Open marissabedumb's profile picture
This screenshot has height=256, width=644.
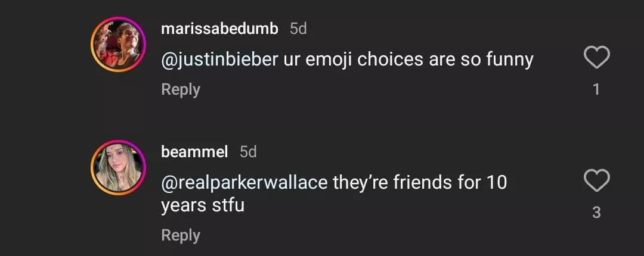(118, 45)
